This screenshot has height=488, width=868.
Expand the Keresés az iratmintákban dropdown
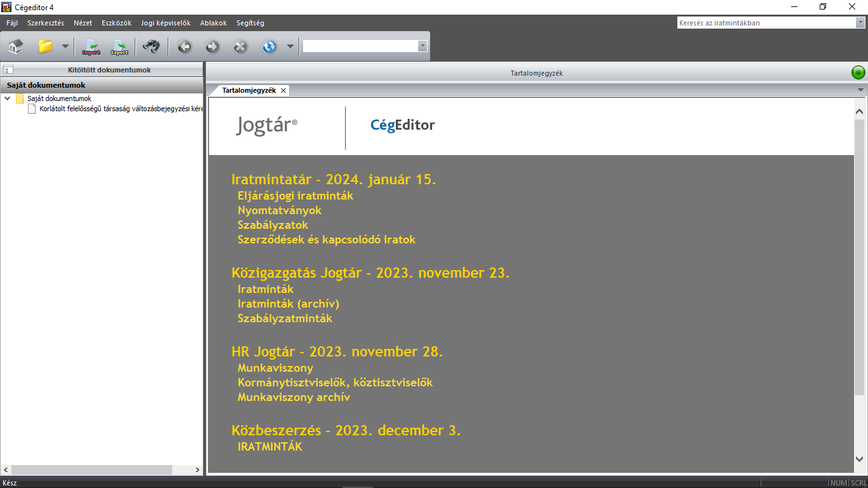[x=860, y=23]
